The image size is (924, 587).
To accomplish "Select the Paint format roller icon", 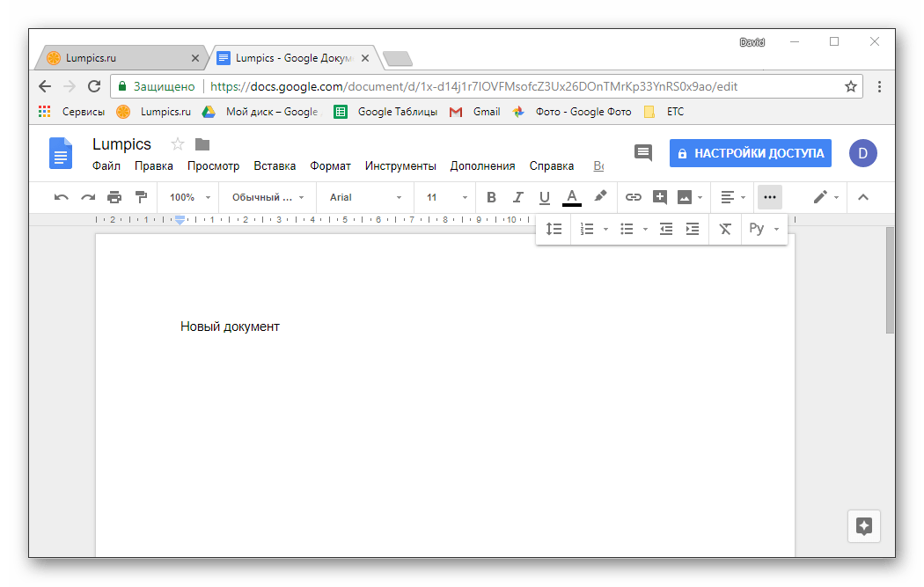I will [141, 197].
